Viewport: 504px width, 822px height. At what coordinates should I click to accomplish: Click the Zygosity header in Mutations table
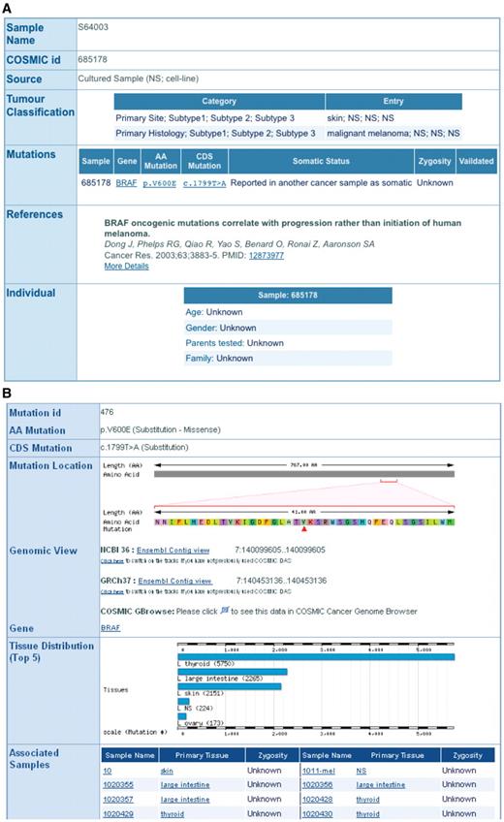pyautogui.click(x=434, y=161)
